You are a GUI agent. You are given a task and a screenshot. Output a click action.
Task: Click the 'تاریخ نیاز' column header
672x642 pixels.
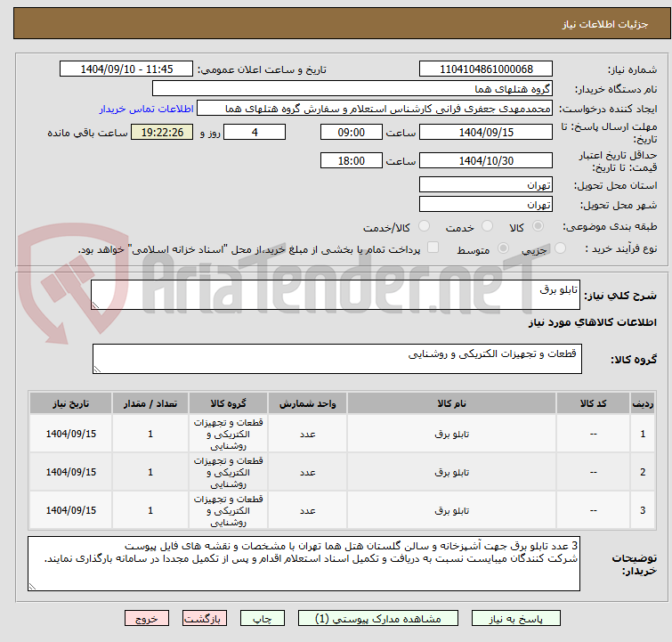point(70,403)
